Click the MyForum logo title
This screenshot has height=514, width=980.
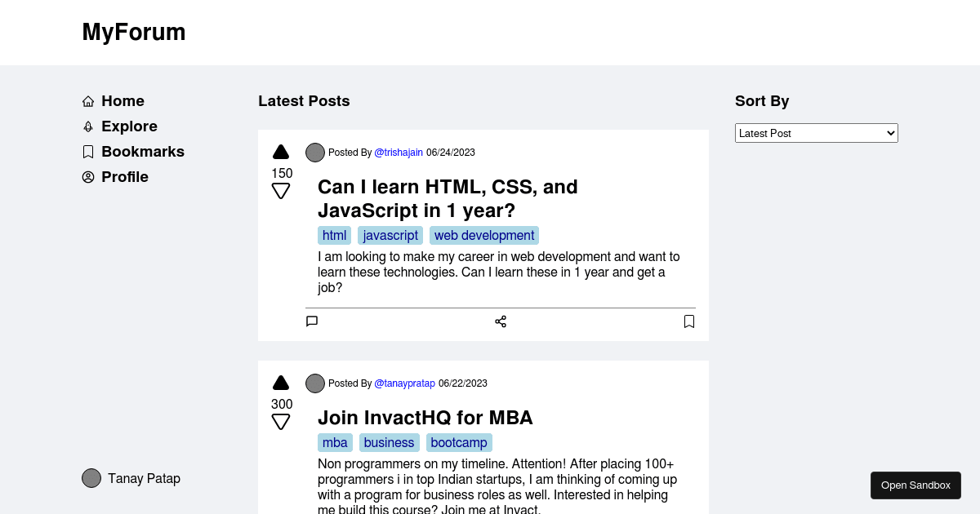tap(134, 32)
